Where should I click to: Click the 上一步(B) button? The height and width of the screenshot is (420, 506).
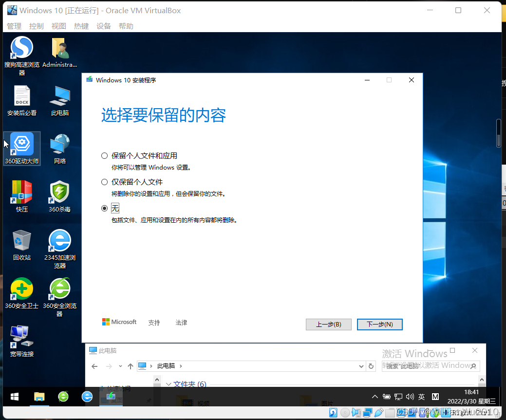tap(329, 324)
